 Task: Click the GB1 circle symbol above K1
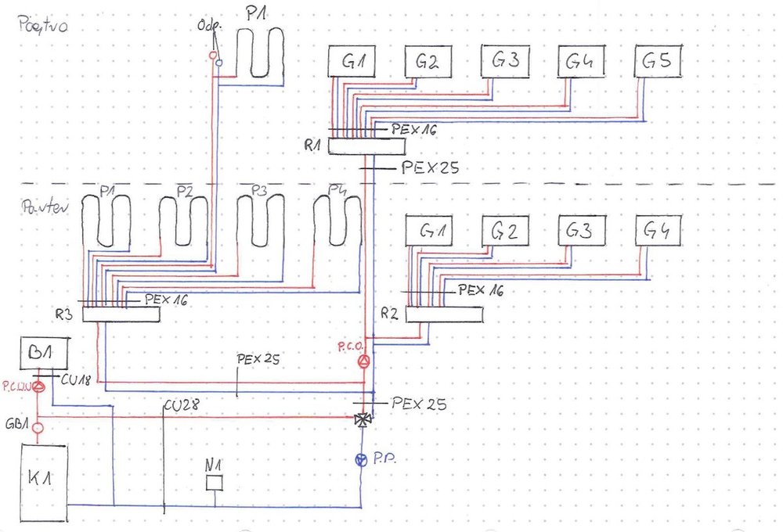coord(36,427)
